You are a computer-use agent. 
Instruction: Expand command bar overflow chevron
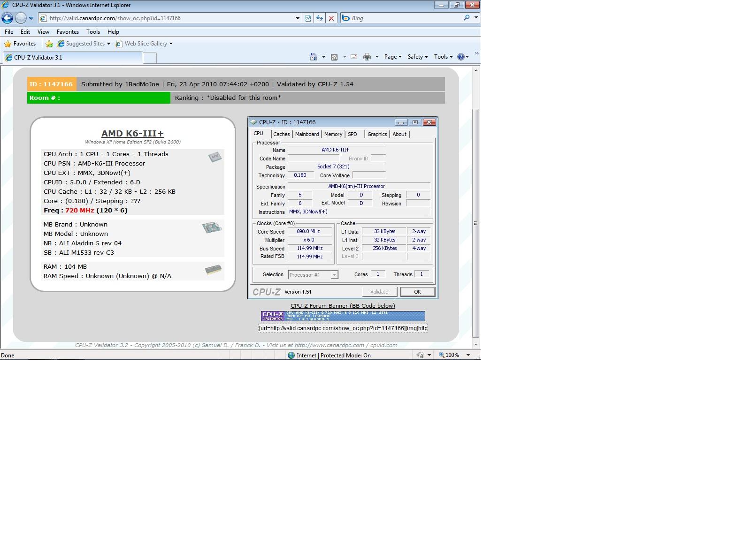476,53
